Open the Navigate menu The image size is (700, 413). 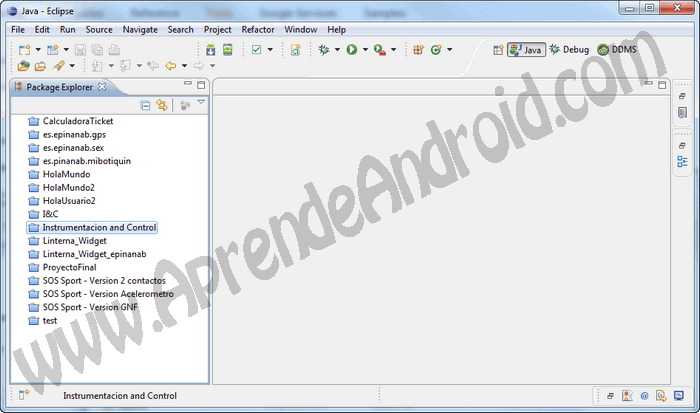(x=140, y=29)
